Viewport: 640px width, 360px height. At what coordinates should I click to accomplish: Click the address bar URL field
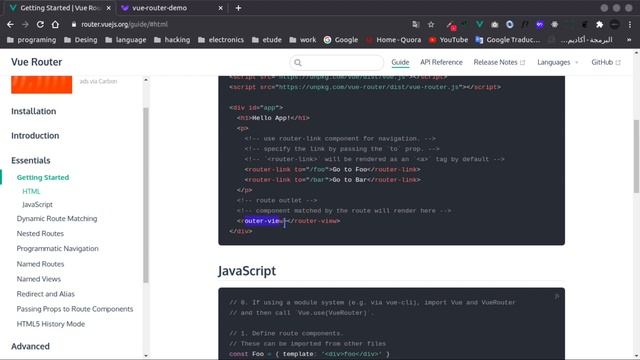click(237, 24)
